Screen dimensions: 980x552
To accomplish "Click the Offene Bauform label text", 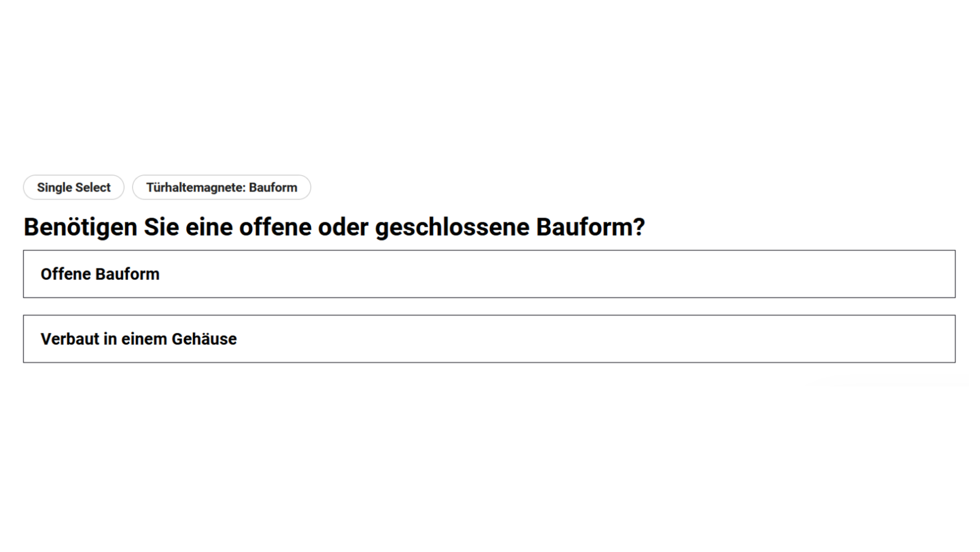I will (x=100, y=274).
